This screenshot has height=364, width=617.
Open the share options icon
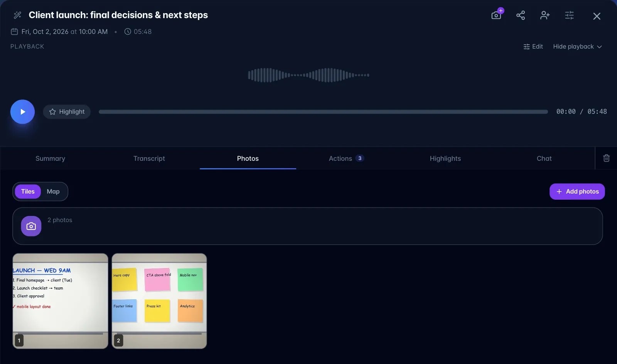tap(521, 15)
